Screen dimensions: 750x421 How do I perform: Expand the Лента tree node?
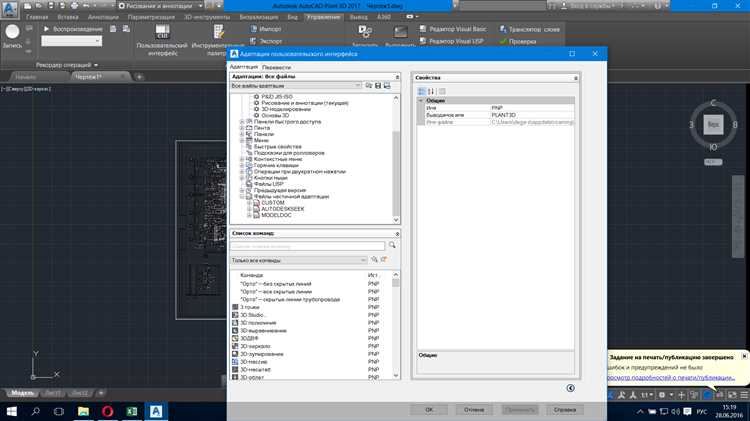[x=242, y=128]
